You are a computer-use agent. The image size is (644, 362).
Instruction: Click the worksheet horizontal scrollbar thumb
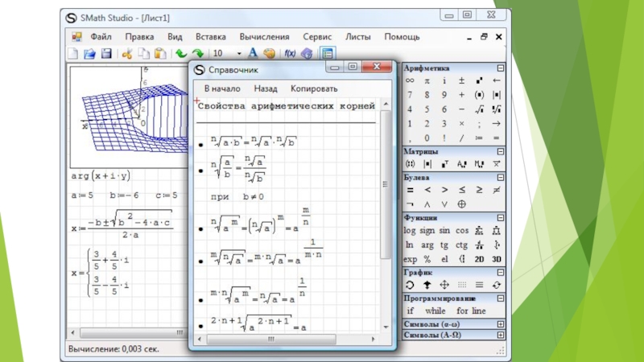(133, 332)
